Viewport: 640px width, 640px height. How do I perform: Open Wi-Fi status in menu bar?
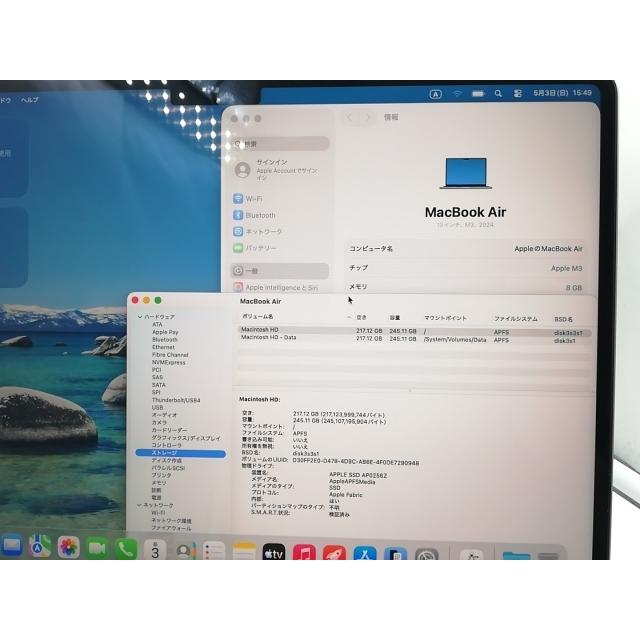click(x=457, y=94)
